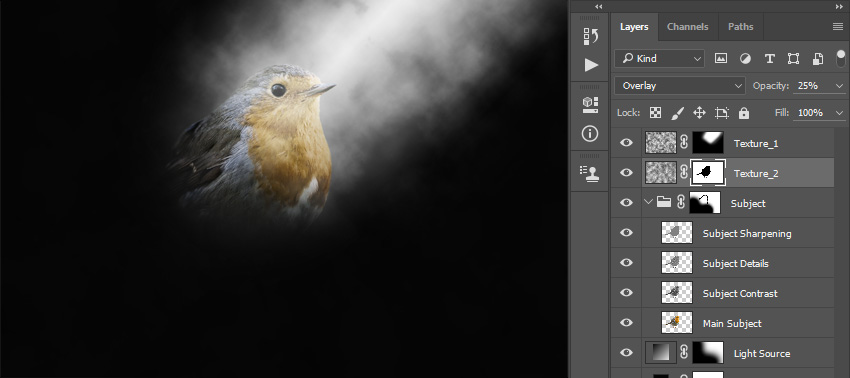Lock all padlock icon
This screenshot has height=378, width=850.
coord(744,113)
